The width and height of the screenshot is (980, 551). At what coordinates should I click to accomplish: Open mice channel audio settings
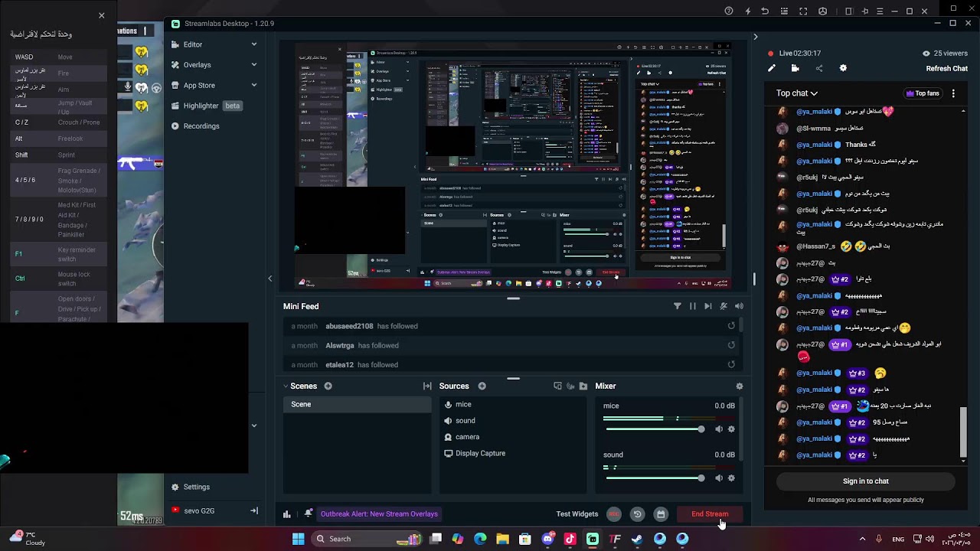tap(731, 429)
